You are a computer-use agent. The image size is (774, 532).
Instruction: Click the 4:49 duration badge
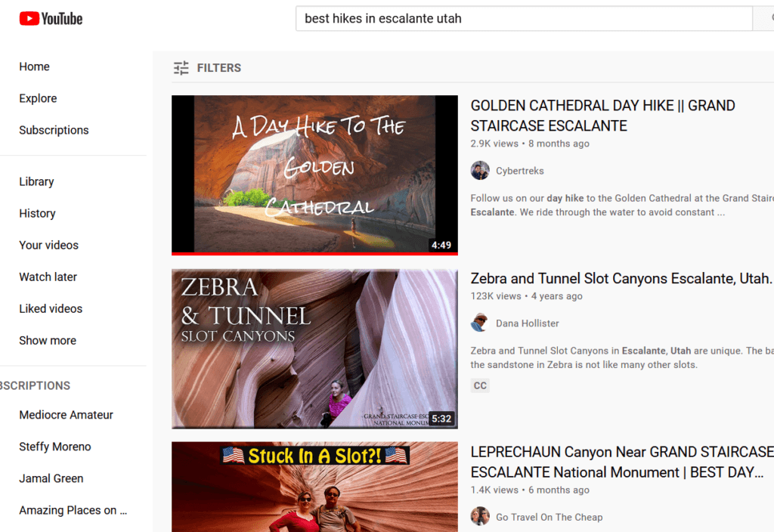click(441, 245)
